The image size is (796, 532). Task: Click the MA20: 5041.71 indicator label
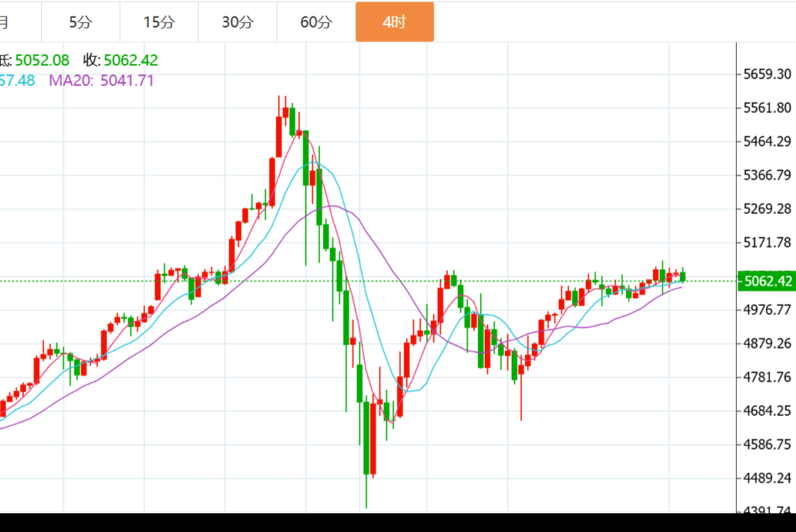pyautogui.click(x=101, y=81)
